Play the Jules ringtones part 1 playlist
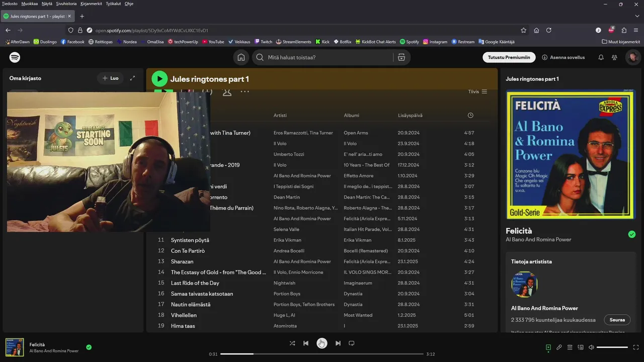 coord(159,78)
